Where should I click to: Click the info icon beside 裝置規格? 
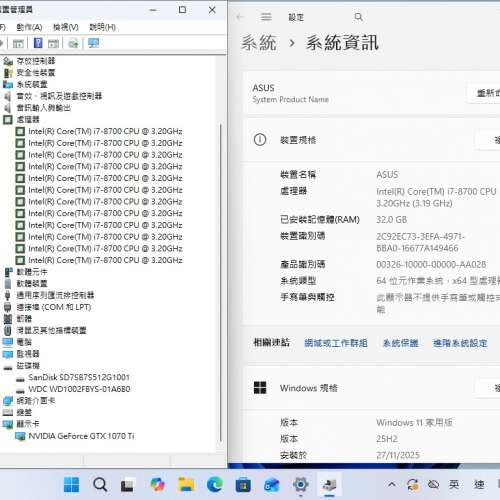click(x=260, y=140)
